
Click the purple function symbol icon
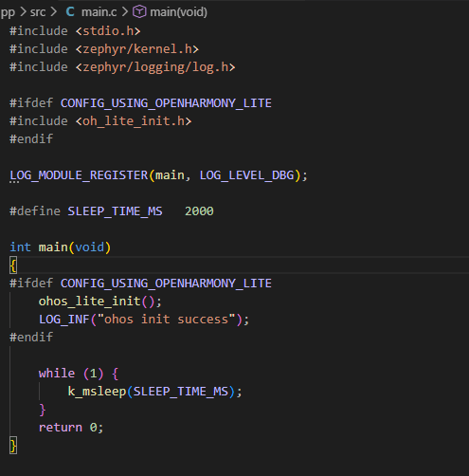tap(139, 12)
